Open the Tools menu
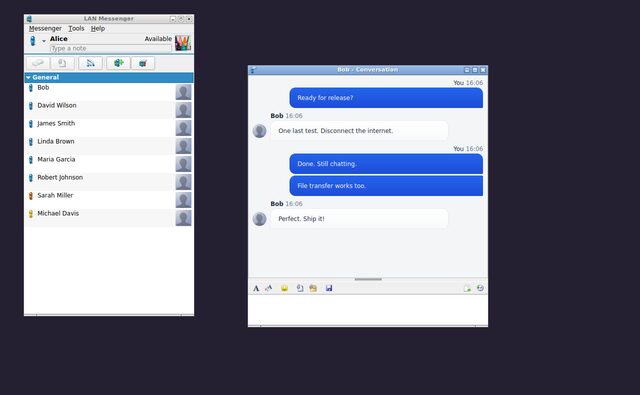The height and width of the screenshot is (395, 640). click(x=76, y=28)
